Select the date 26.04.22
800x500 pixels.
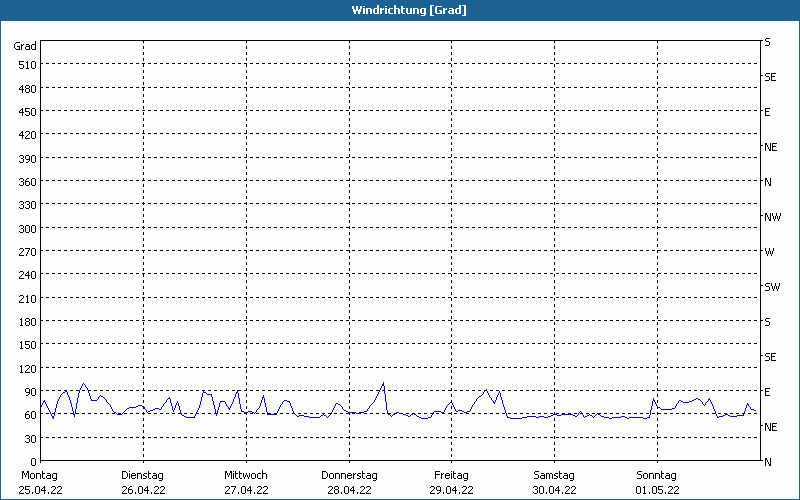pos(143,490)
